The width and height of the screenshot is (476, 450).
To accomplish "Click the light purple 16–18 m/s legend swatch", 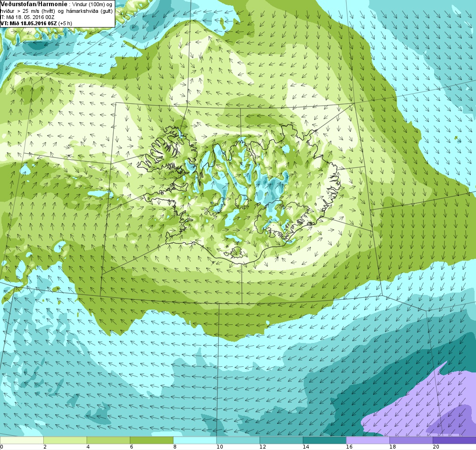I will (x=368, y=440).
